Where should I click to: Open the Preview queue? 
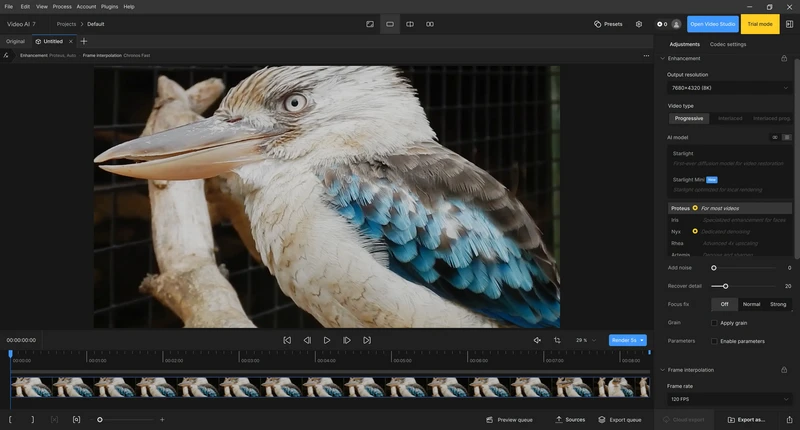[x=509, y=420]
